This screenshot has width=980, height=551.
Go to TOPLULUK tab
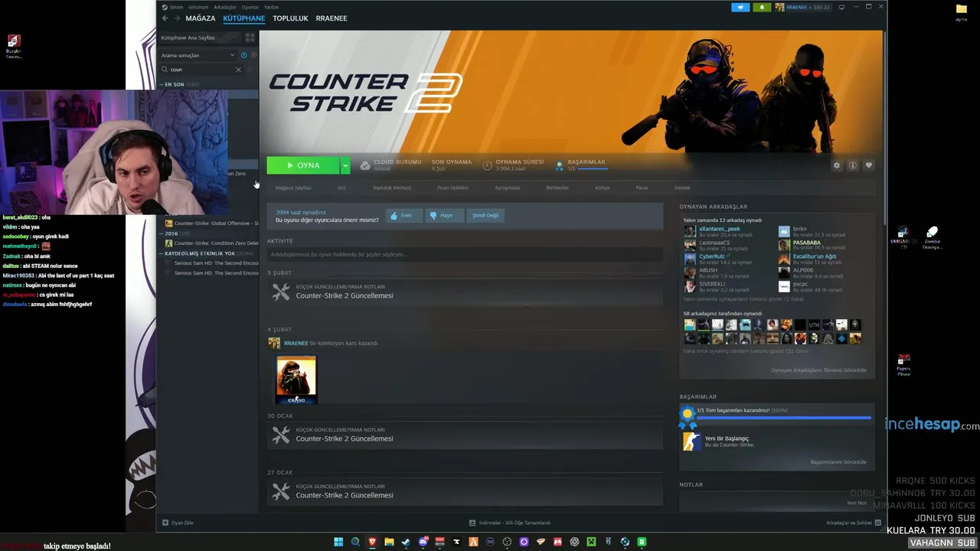click(x=290, y=18)
